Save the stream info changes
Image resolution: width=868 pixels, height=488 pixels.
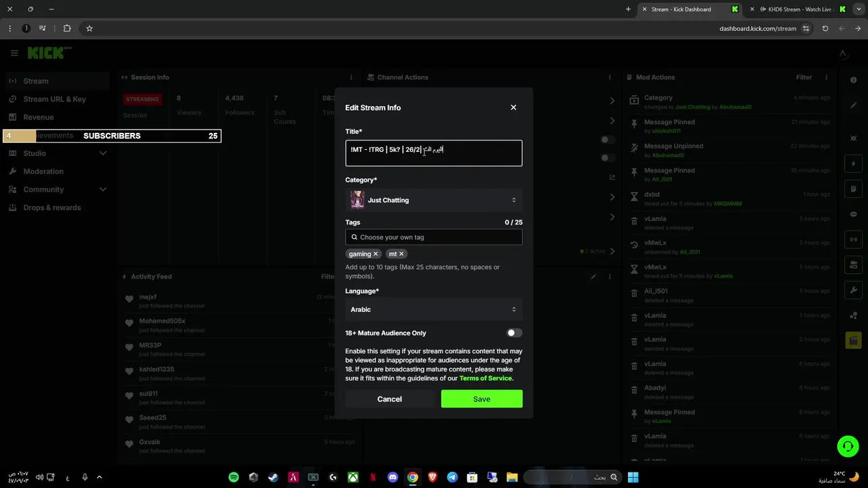tap(481, 399)
